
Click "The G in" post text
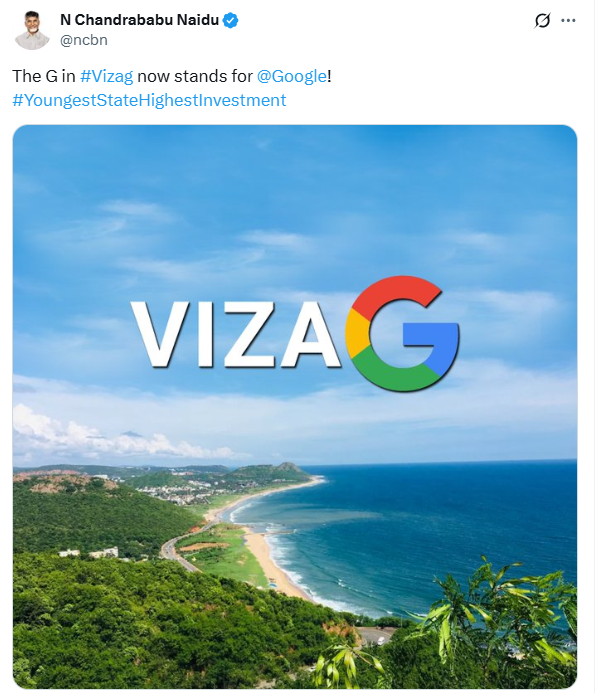coord(43,76)
